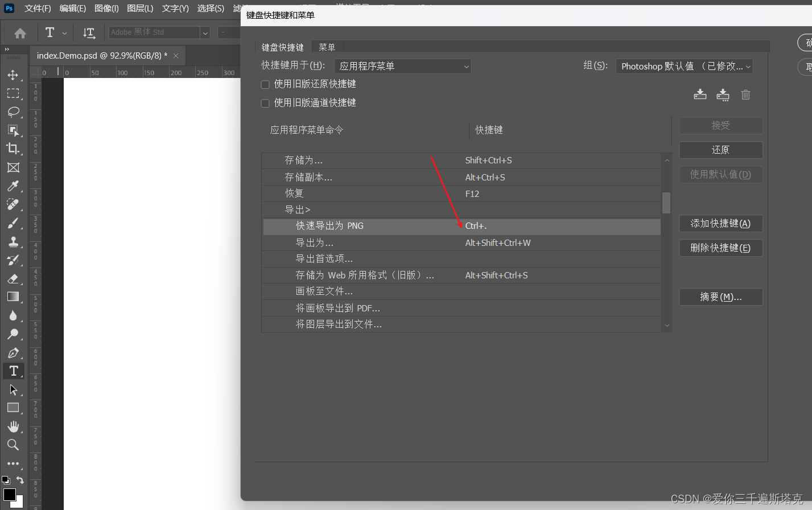
Task: Select the Rectangular Marquee tool
Action: [13, 93]
